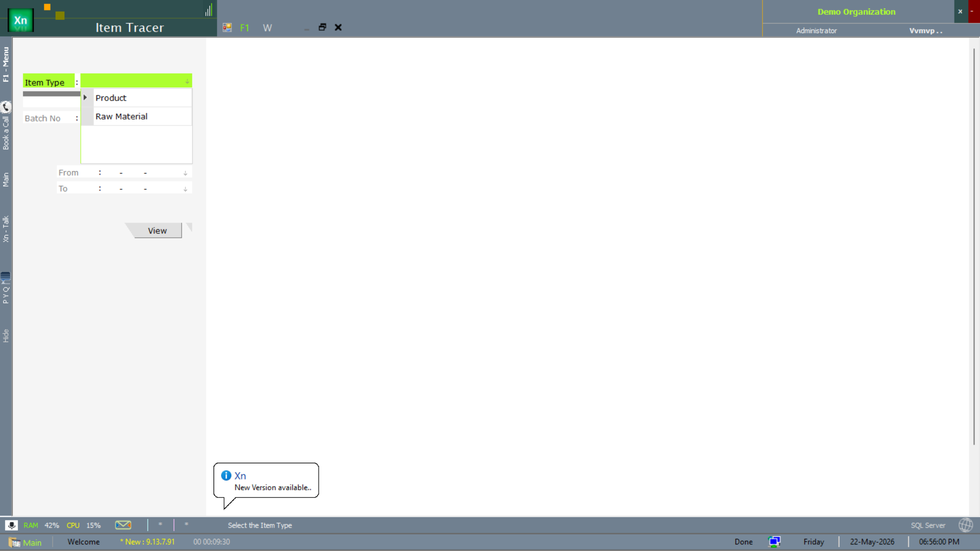This screenshot has width=980, height=551.
Task: Click the olive square in header
Action: 60,16
